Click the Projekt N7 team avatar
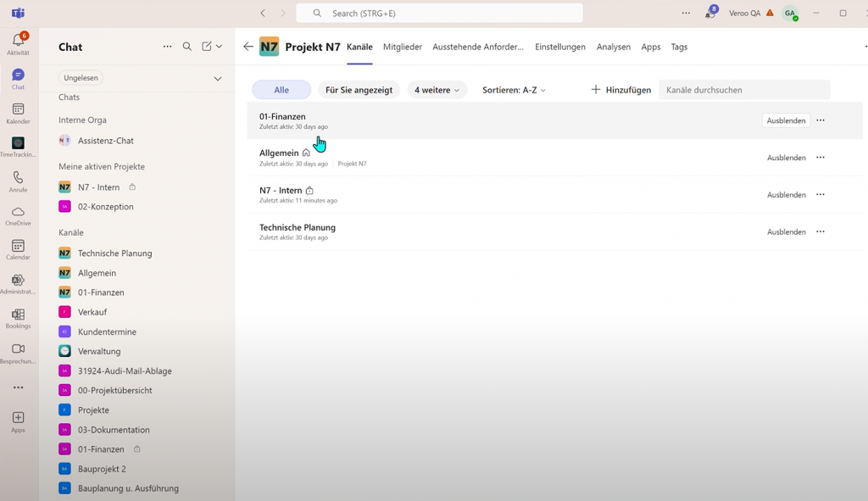Image resolution: width=868 pixels, height=501 pixels. pyautogui.click(x=269, y=47)
